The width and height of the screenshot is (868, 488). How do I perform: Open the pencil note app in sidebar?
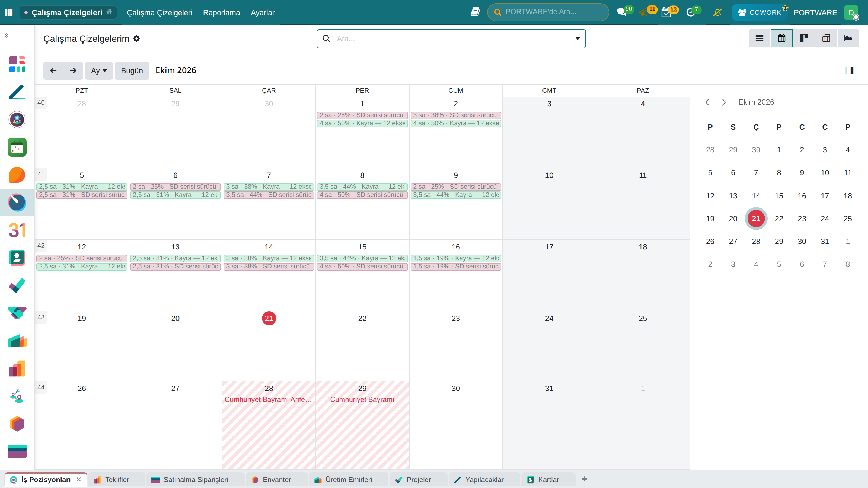click(x=17, y=92)
